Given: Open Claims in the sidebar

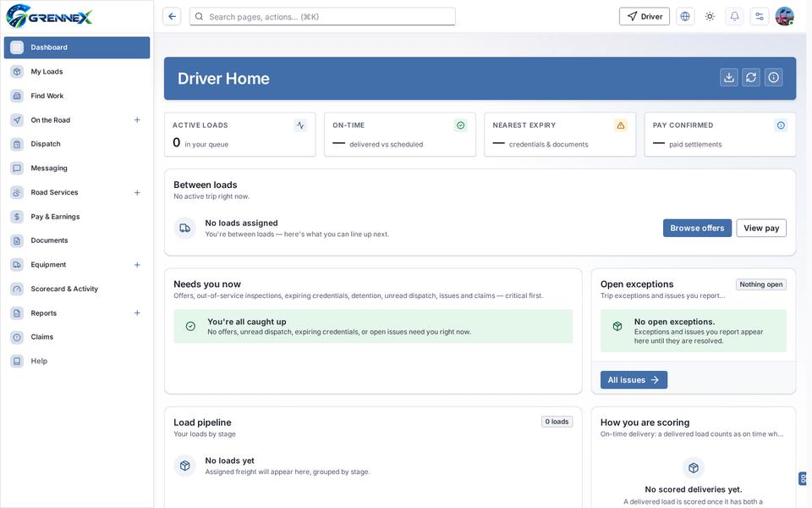Looking at the screenshot, I should (77, 337).
